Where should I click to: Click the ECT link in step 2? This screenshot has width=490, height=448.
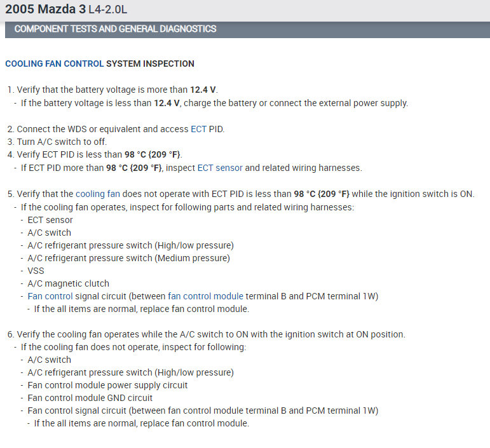[x=198, y=129]
